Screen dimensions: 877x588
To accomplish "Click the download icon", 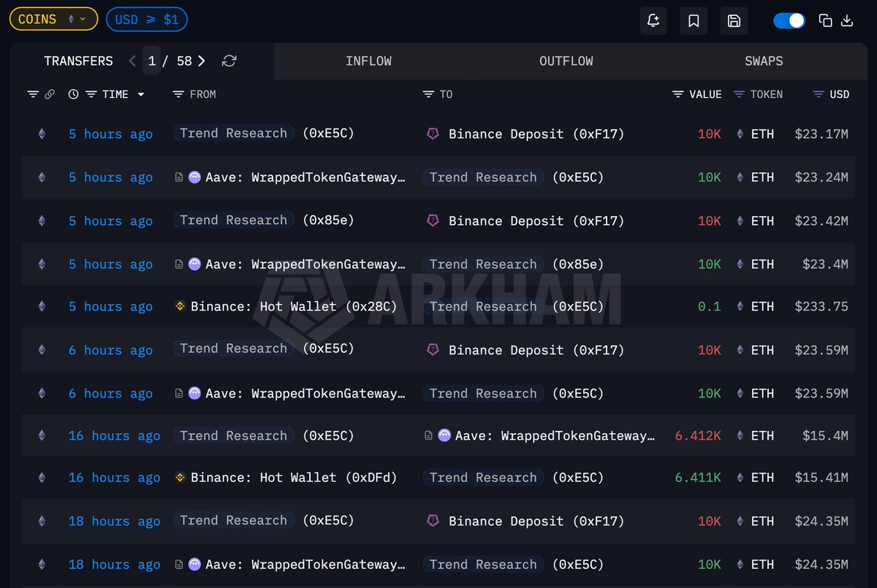I will [x=847, y=20].
